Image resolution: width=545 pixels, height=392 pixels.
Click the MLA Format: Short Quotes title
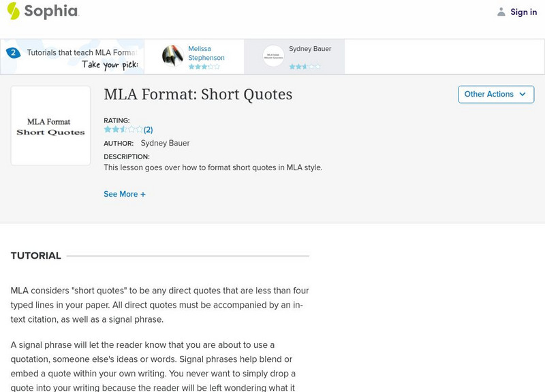(198, 95)
